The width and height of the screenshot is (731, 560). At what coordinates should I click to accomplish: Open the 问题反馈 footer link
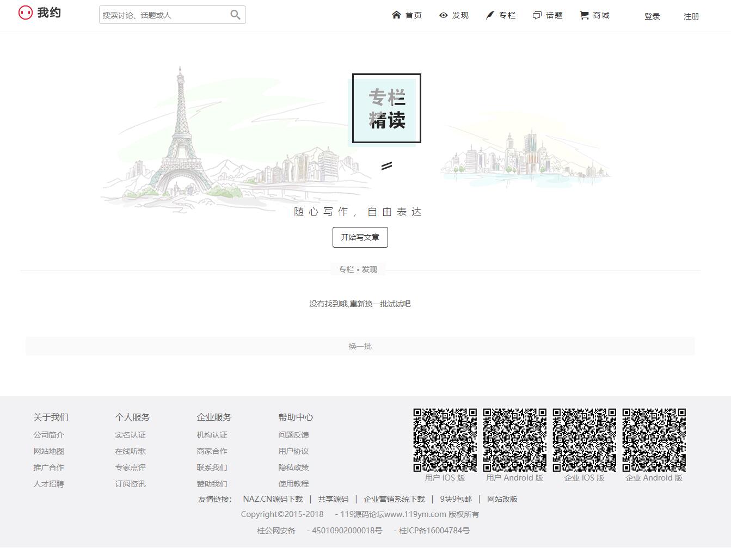(x=293, y=435)
